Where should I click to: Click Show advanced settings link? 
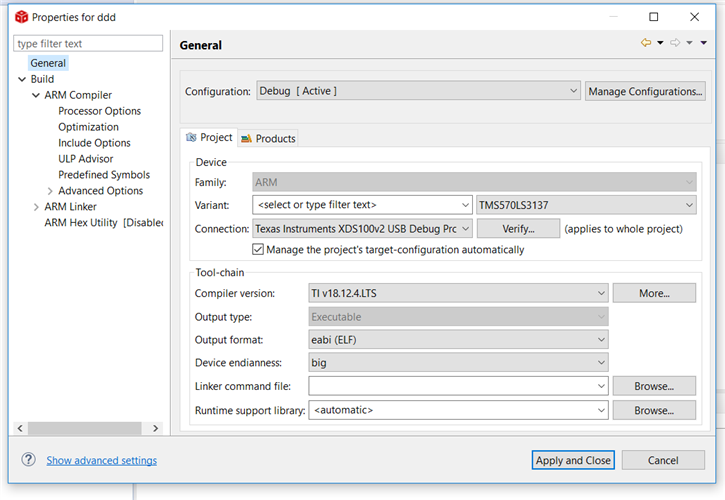102,461
